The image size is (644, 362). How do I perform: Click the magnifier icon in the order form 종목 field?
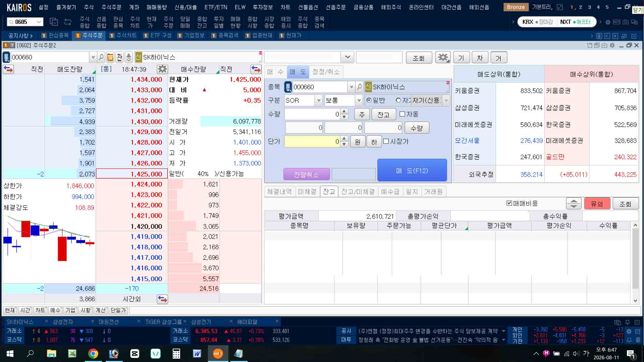(359, 87)
